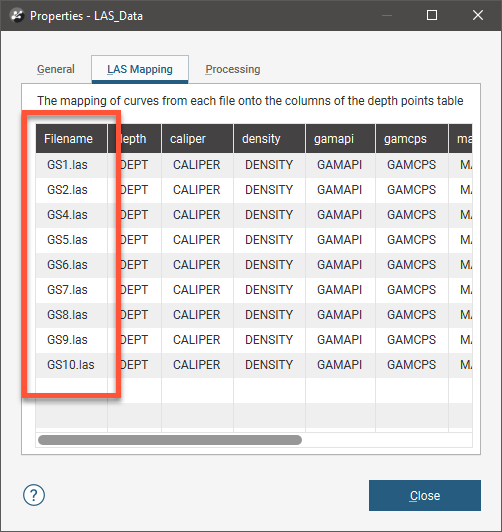The image size is (502, 532).
Task: Click the Leapfrog app icon in title bar
Action: point(17,16)
